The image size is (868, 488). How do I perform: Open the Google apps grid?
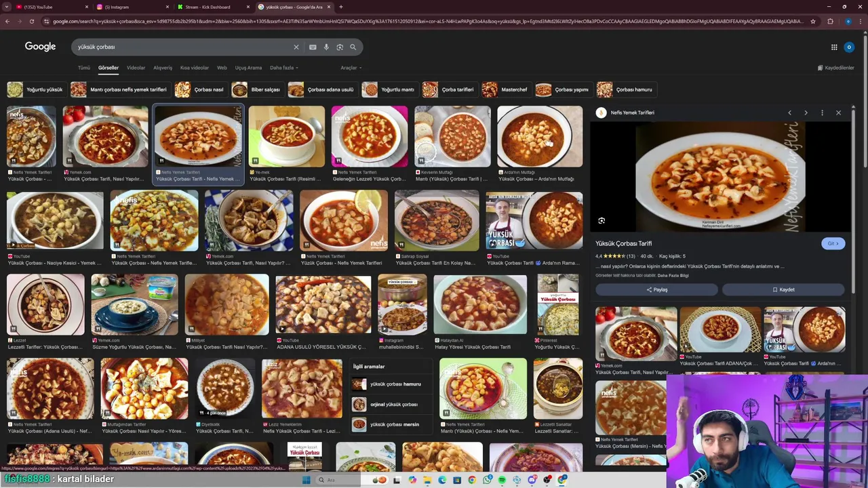(x=834, y=47)
